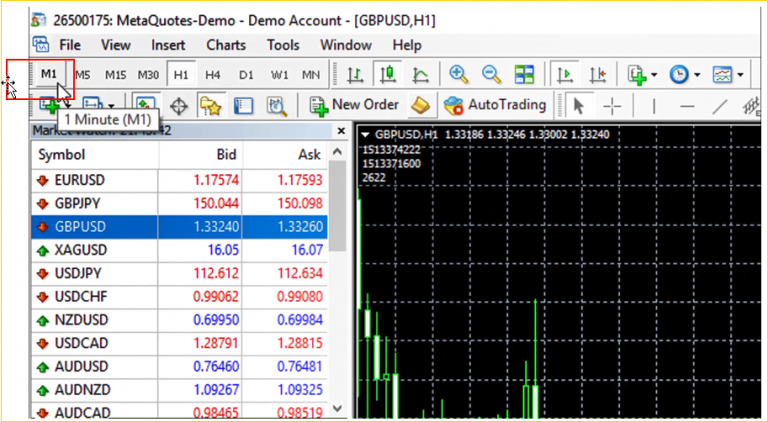Zoom out of the chart
The width and height of the screenshot is (768, 422).
491,75
